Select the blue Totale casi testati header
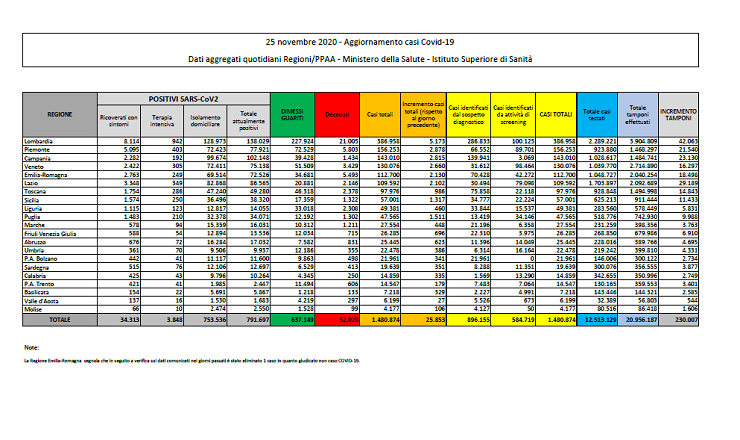This screenshot has width=740, height=440. [597, 116]
